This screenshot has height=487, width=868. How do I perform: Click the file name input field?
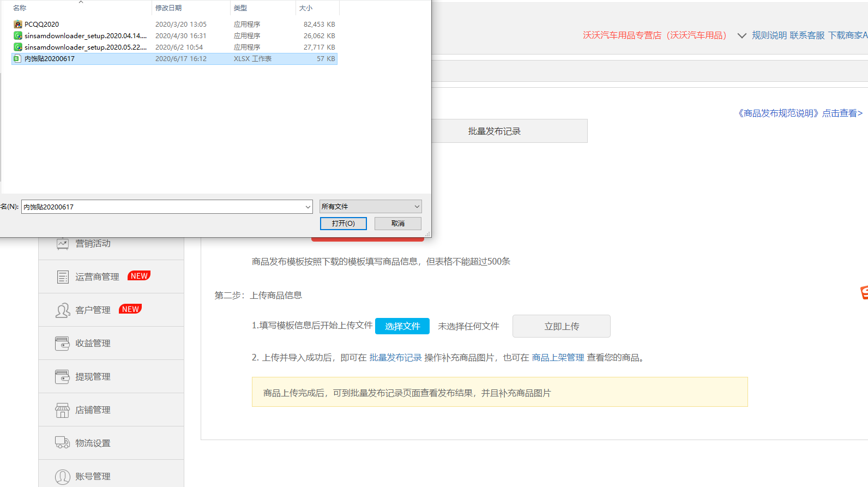coord(162,207)
